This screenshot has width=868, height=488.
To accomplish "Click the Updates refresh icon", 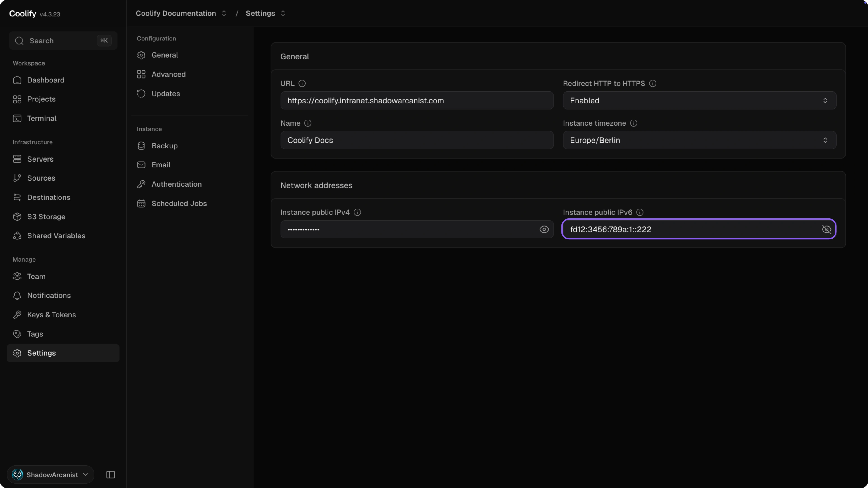I will [x=141, y=94].
